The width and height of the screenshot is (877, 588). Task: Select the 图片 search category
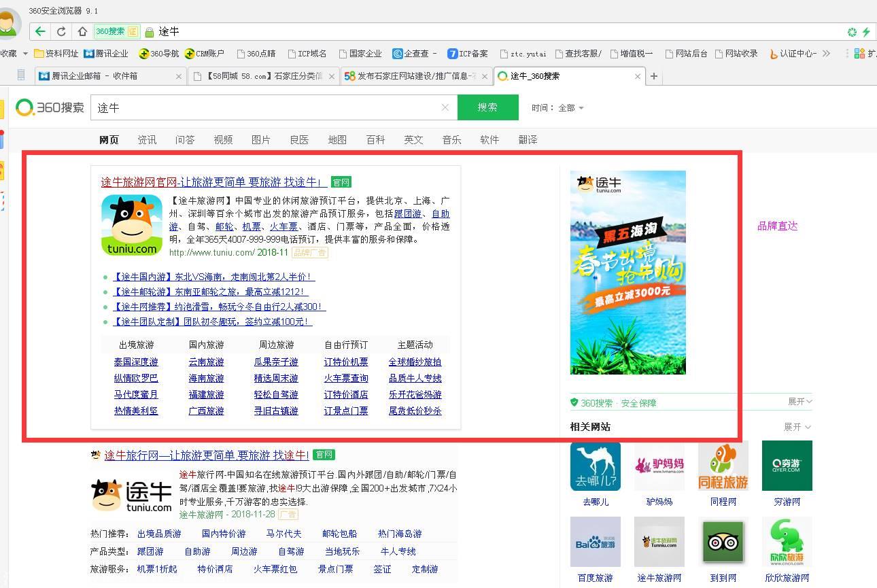261,139
